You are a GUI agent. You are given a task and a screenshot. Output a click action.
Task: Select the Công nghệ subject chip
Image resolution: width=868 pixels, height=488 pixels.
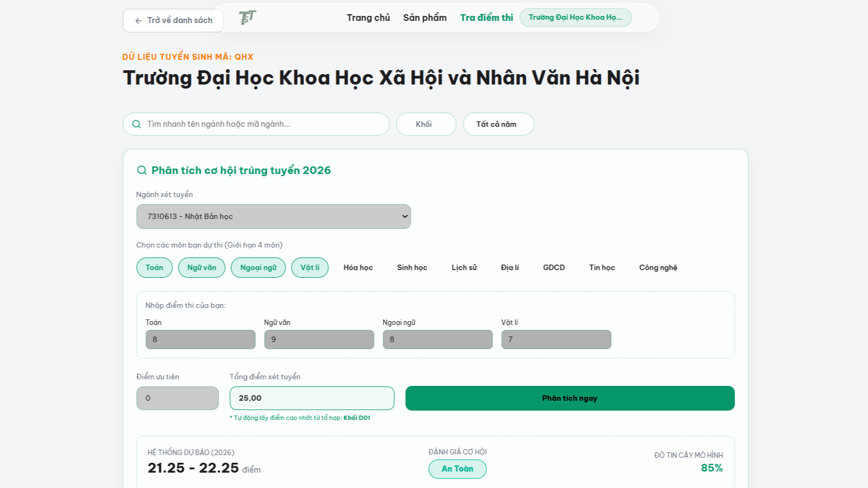[658, 267]
